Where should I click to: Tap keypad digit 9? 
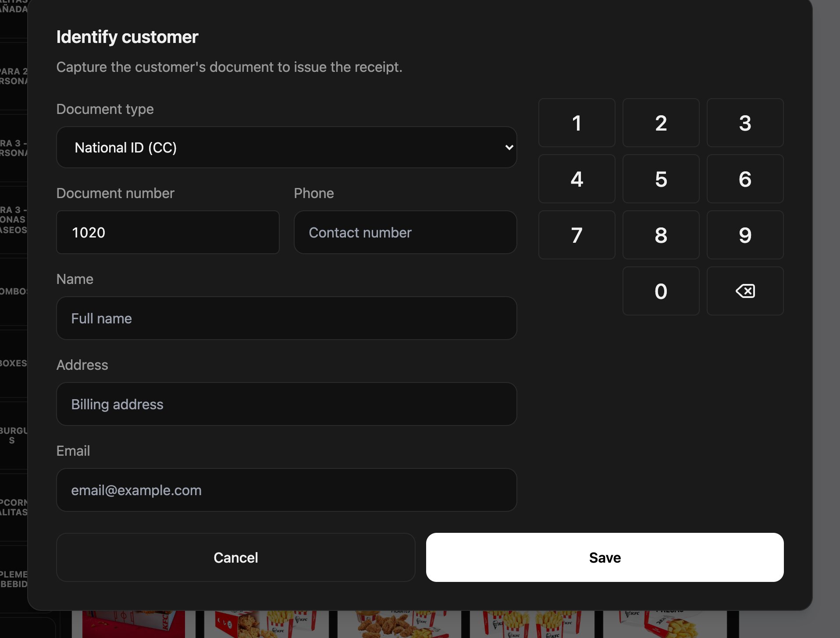pos(745,235)
